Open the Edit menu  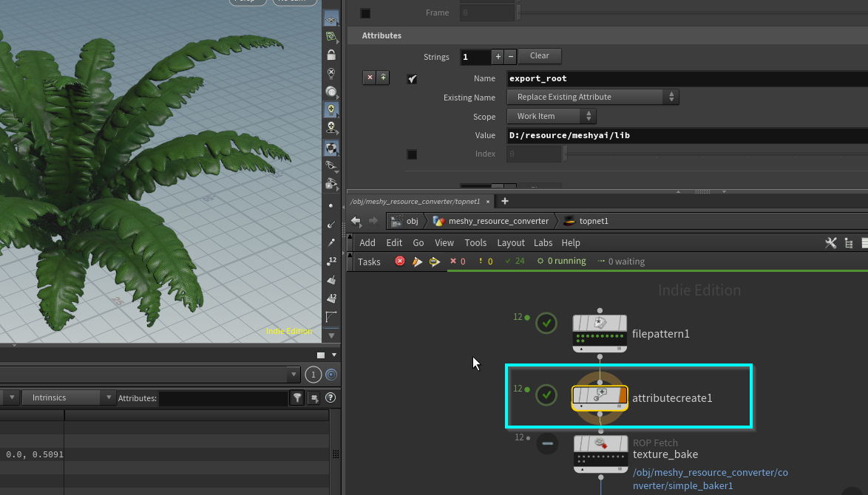click(x=394, y=243)
